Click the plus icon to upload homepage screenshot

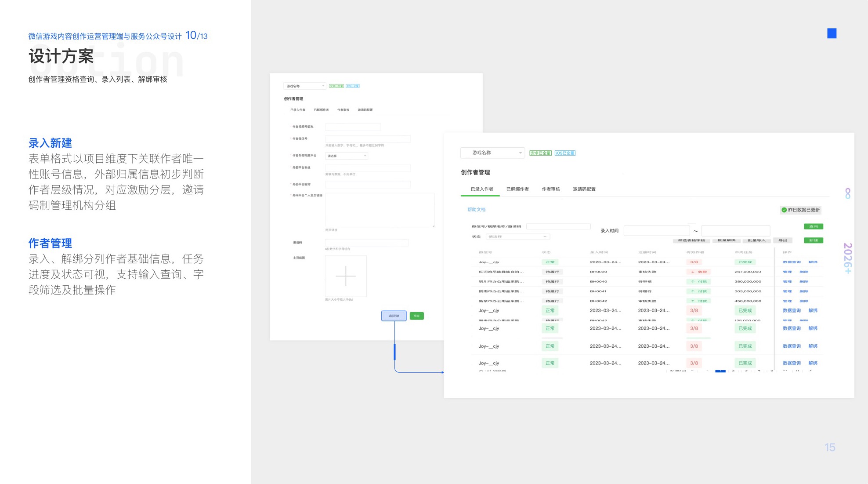pos(346,276)
